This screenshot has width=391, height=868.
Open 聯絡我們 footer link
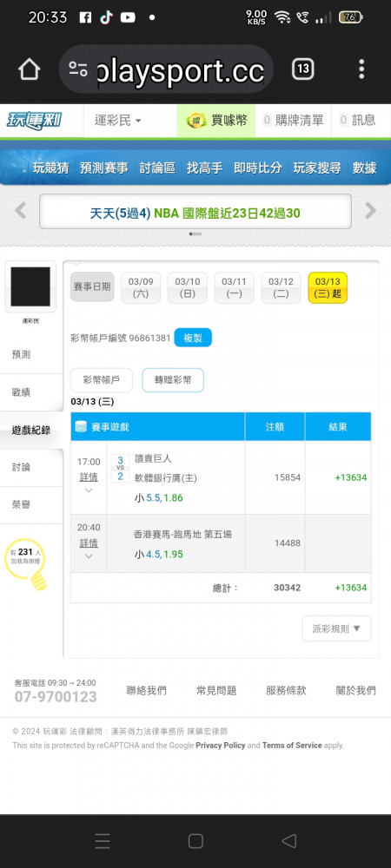146,690
